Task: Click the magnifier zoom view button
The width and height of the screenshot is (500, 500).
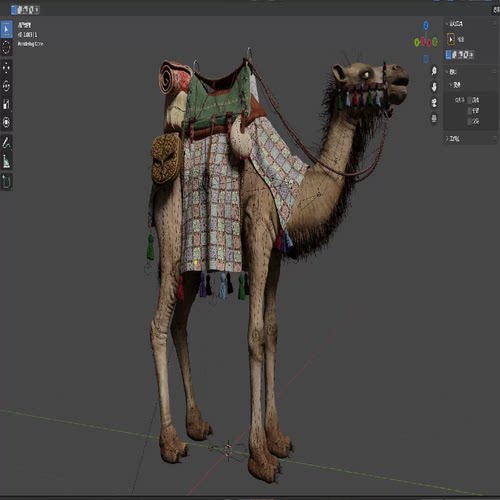Action: (x=434, y=71)
